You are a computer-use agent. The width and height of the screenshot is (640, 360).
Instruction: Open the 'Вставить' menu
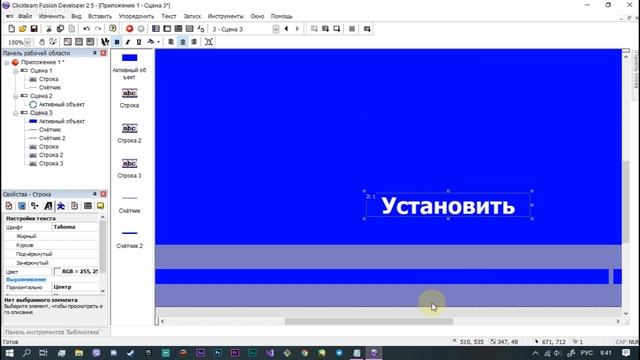[100, 16]
